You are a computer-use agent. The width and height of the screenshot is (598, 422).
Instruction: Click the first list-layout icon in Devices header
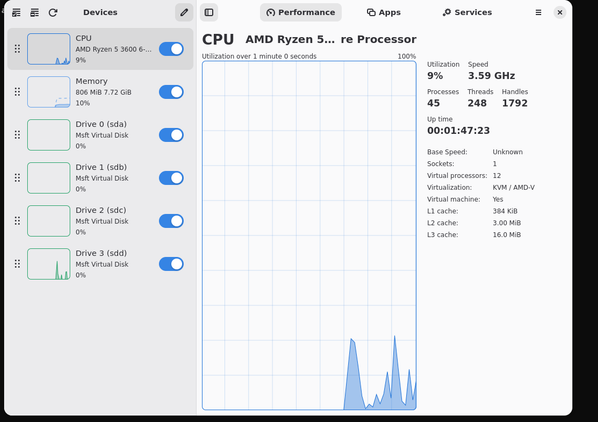click(x=16, y=13)
